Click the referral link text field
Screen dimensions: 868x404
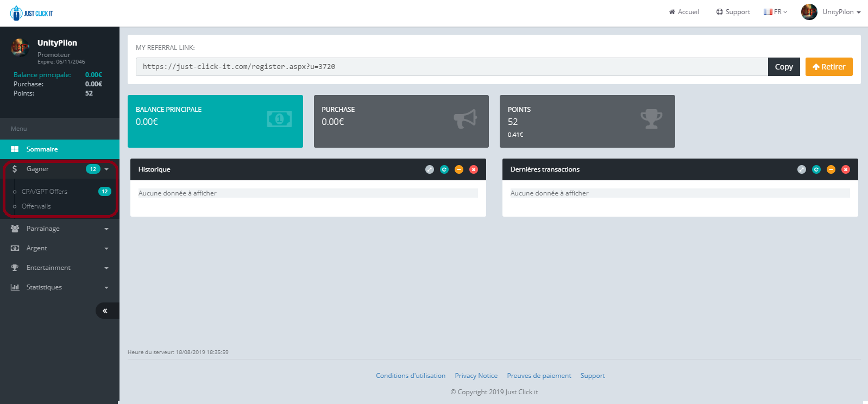451,67
